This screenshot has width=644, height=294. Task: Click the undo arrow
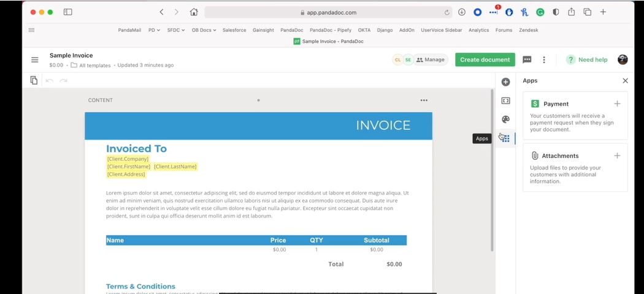50,81
